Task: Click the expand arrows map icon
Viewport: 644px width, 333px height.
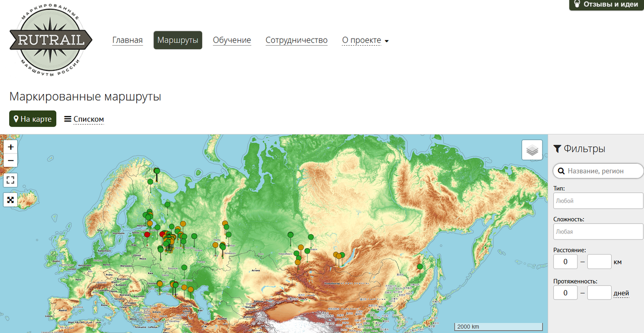Action: 11,200
